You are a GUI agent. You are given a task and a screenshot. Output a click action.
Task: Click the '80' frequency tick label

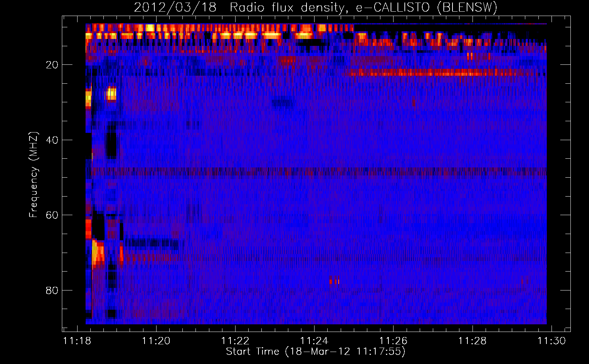click(x=52, y=290)
